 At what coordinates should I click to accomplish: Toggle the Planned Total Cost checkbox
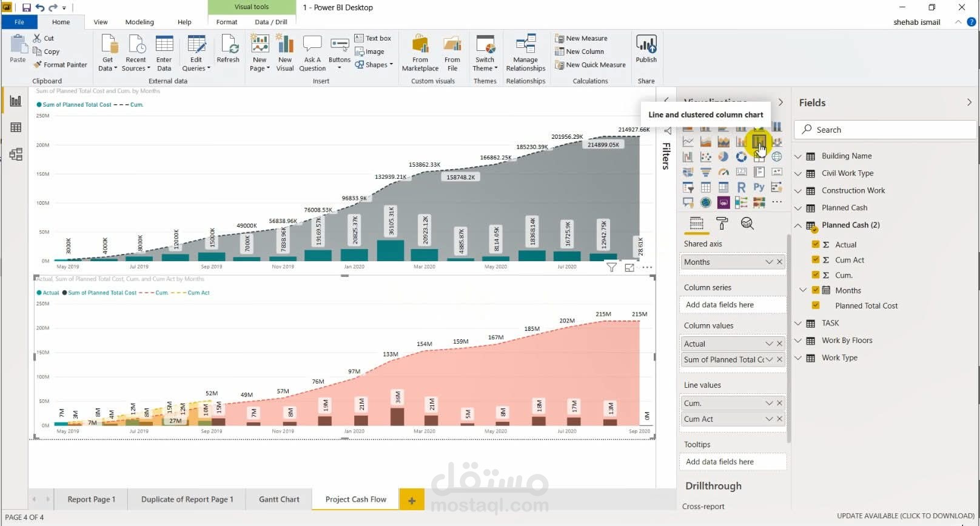click(x=816, y=305)
